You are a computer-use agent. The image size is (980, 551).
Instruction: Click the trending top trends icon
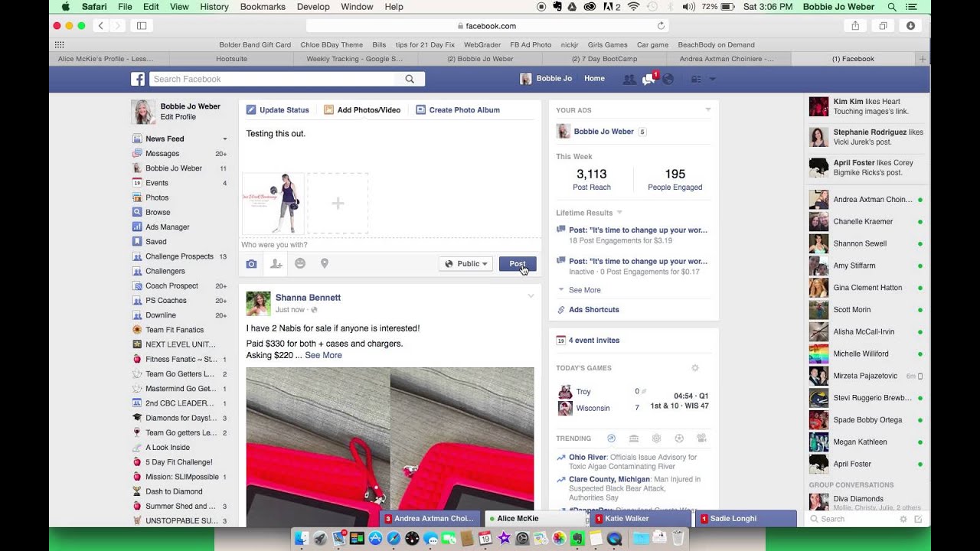(611, 439)
